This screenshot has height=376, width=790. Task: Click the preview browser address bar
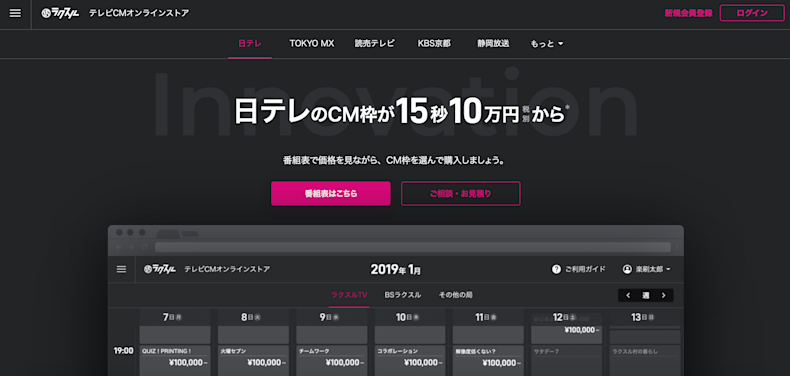(413, 247)
